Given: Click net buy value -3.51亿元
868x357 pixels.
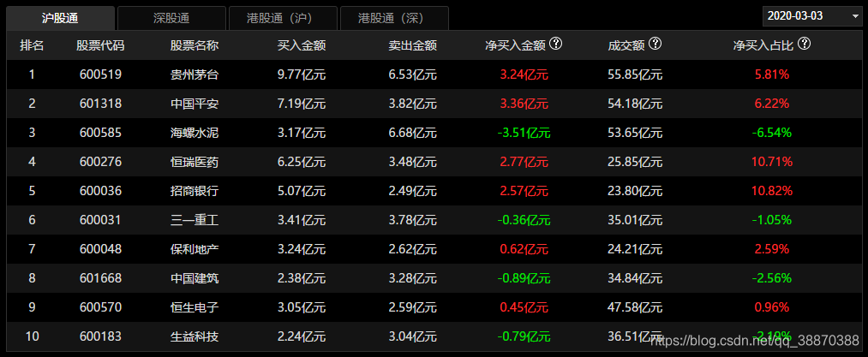Looking at the screenshot, I should [x=524, y=133].
